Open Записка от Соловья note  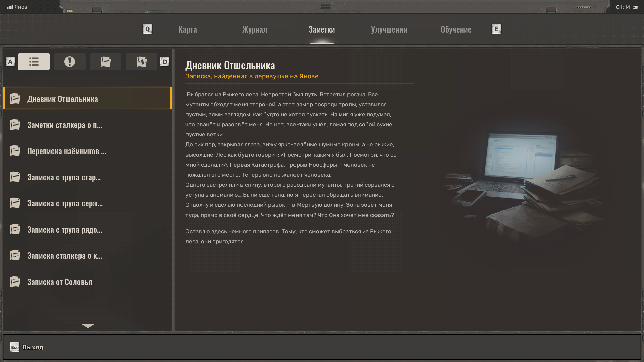pyautogui.click(x=59, y=282)
